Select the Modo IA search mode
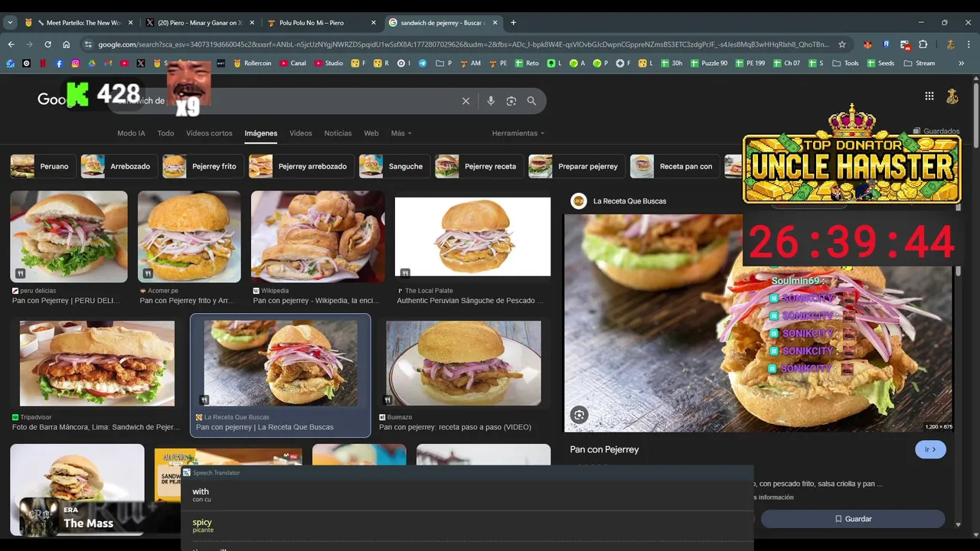The height and width of the screenshot is (551, 980). (x=131, y=133)
